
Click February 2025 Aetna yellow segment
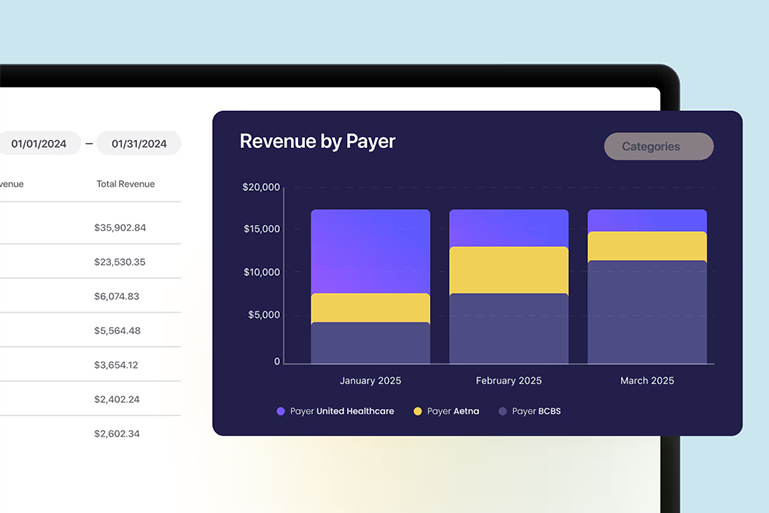[x=509, y=270]
